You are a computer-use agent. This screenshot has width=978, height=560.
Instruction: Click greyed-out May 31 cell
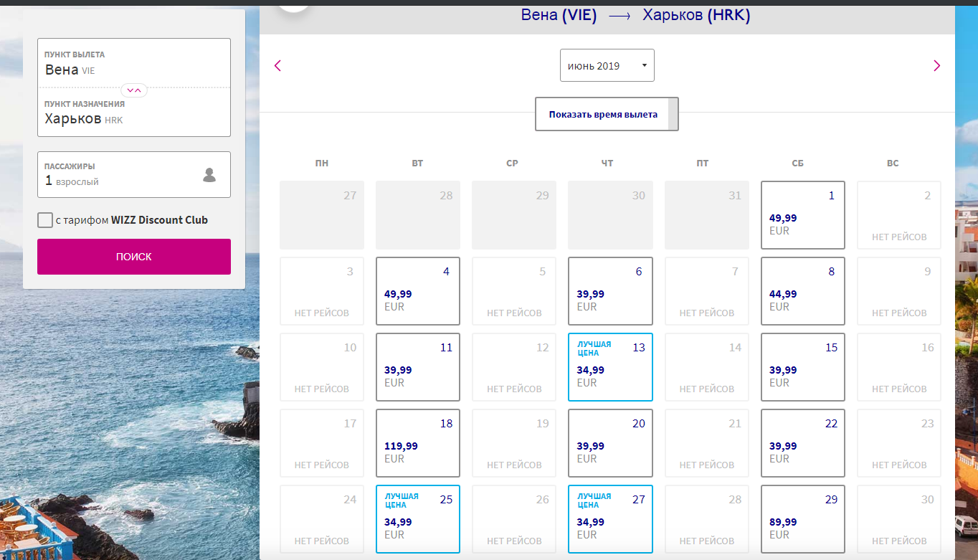(x=707, y=215)
